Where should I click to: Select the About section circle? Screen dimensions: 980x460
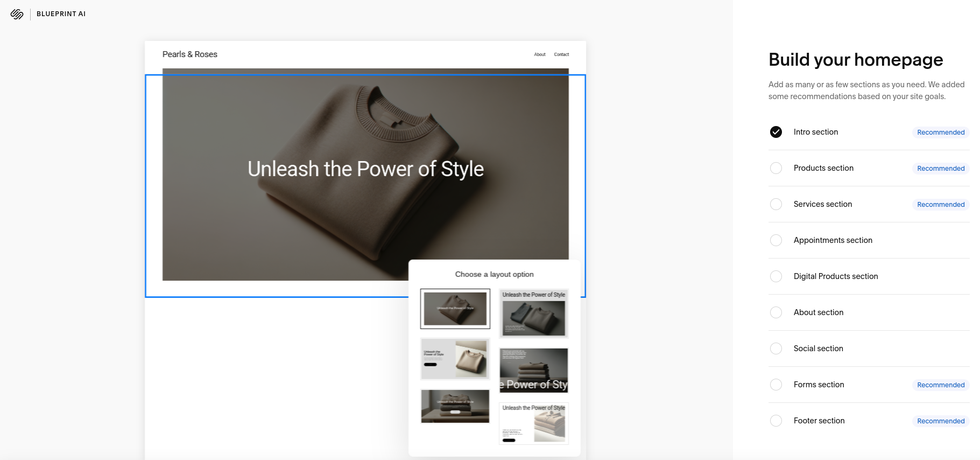[x=775, y=312]
